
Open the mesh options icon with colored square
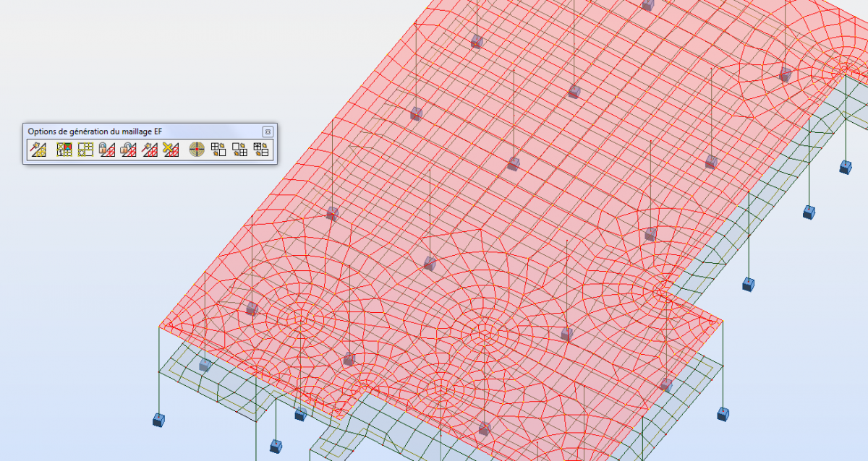(x=64, y=150)
